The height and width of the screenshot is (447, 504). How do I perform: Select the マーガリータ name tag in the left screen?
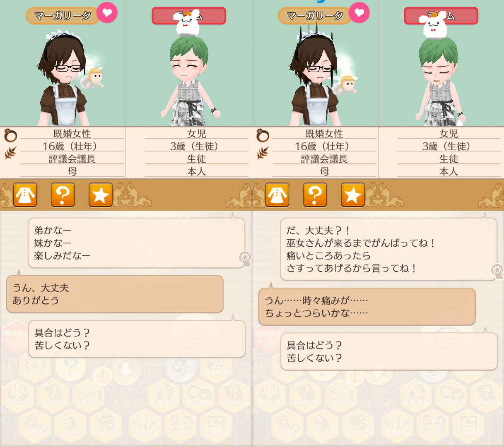coord(63,16)
